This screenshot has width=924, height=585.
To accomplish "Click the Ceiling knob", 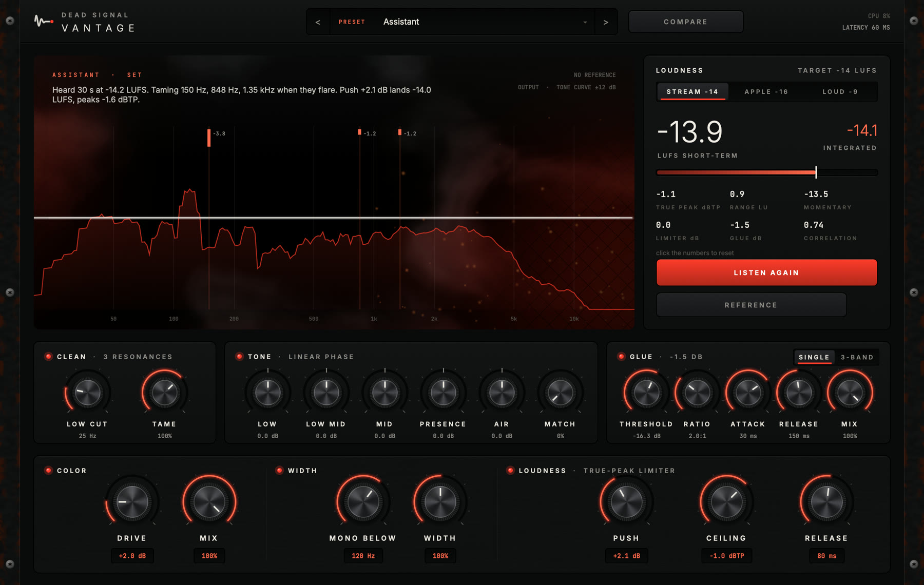I will 726,501.
